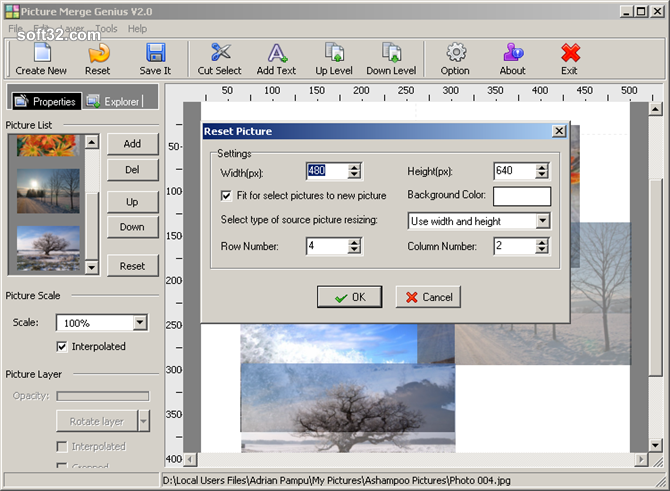Click the Del button in Picture List
Viewport: 670px width, 491px height.
tap(132, 170)
